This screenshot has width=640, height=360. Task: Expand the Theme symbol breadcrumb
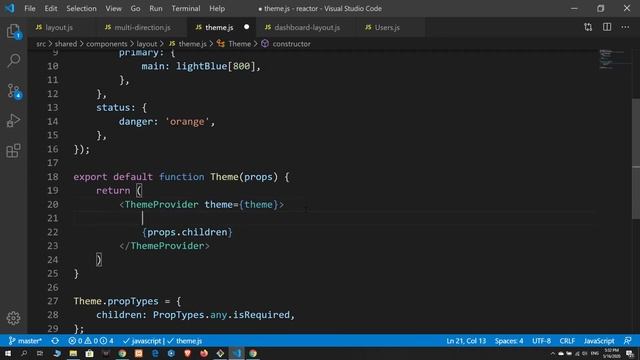(x=234, y=44)
